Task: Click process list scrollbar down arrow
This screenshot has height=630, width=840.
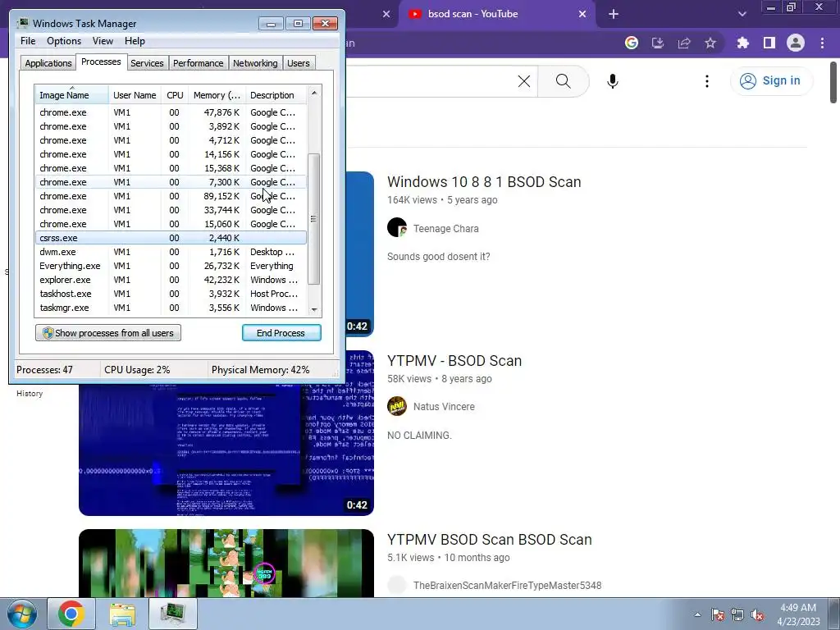Action: pos(314,309)
